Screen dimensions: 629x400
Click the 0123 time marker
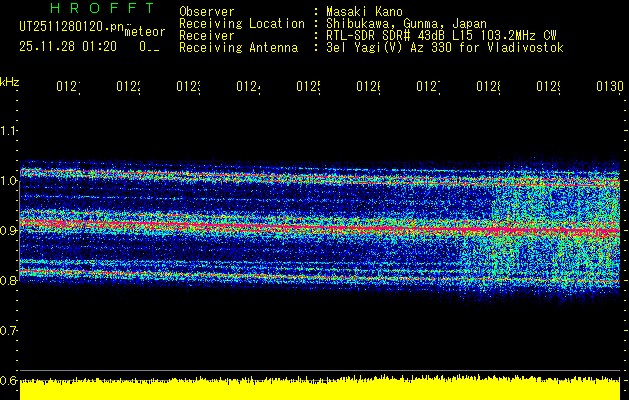(x=189, y=86)
